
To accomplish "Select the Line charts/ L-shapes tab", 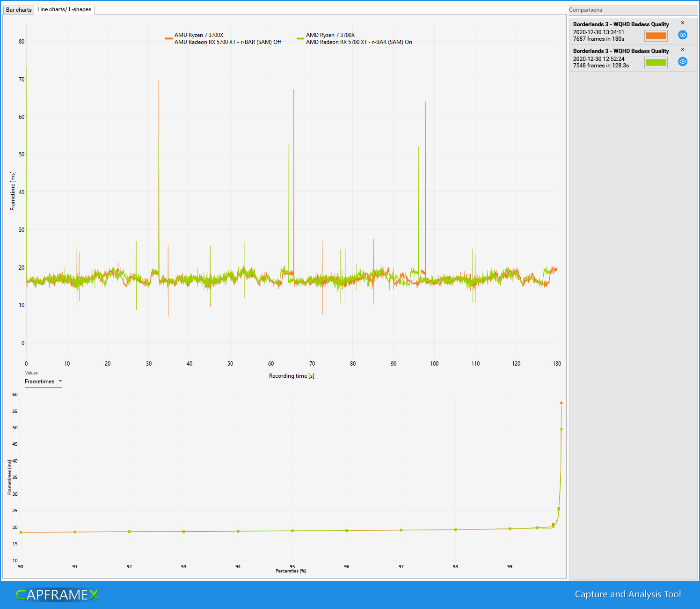I will click(64, 9).
